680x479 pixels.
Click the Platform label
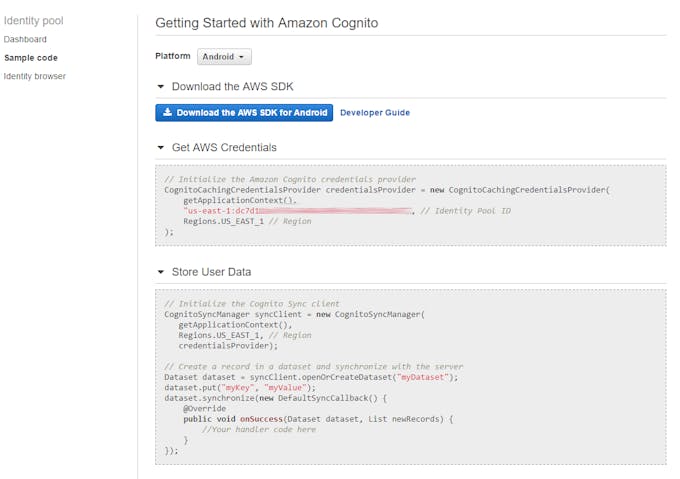173,56
